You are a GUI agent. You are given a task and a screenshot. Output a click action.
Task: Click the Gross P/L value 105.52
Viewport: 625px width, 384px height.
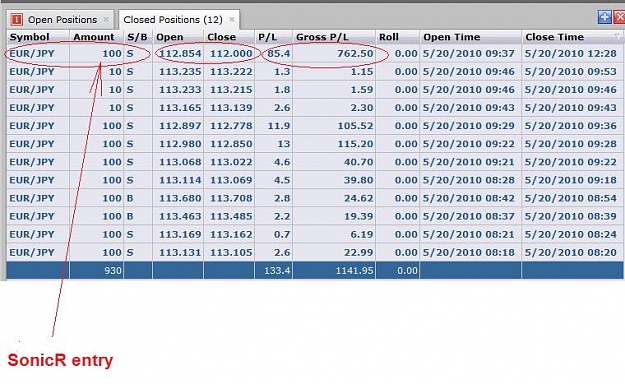click(355, 126)
